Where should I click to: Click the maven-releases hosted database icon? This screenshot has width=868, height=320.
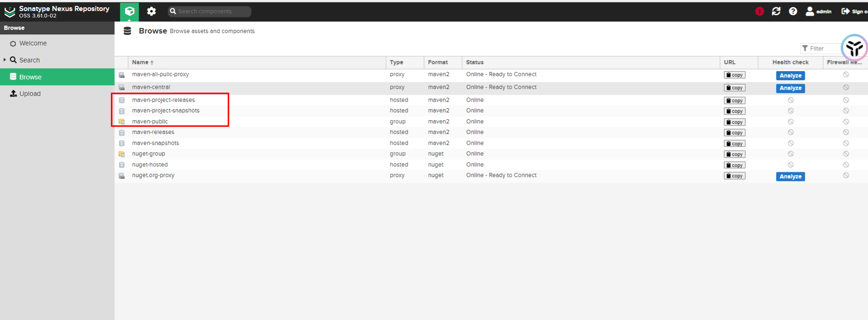(122, 132)
